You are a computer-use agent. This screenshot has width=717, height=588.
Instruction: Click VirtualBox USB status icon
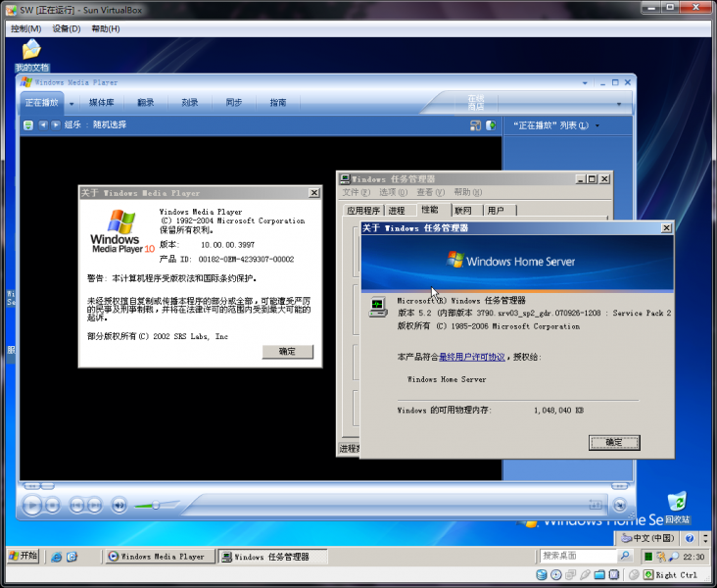[585, 575]
